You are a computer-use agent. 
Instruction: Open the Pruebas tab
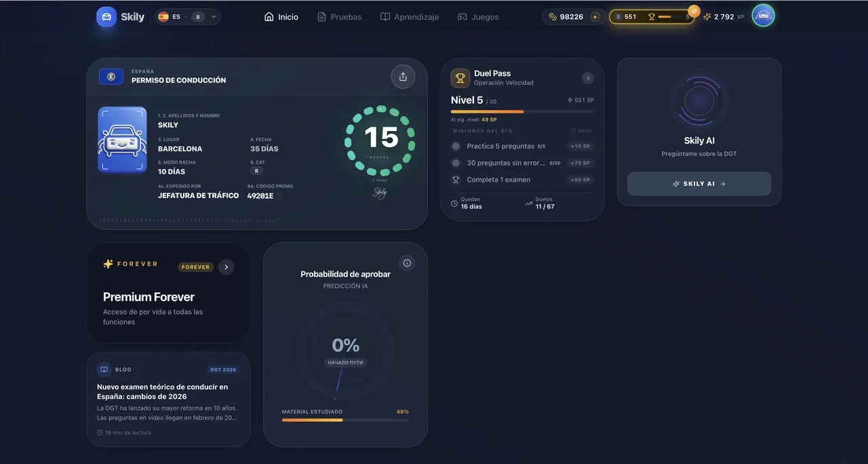[340, 17]
